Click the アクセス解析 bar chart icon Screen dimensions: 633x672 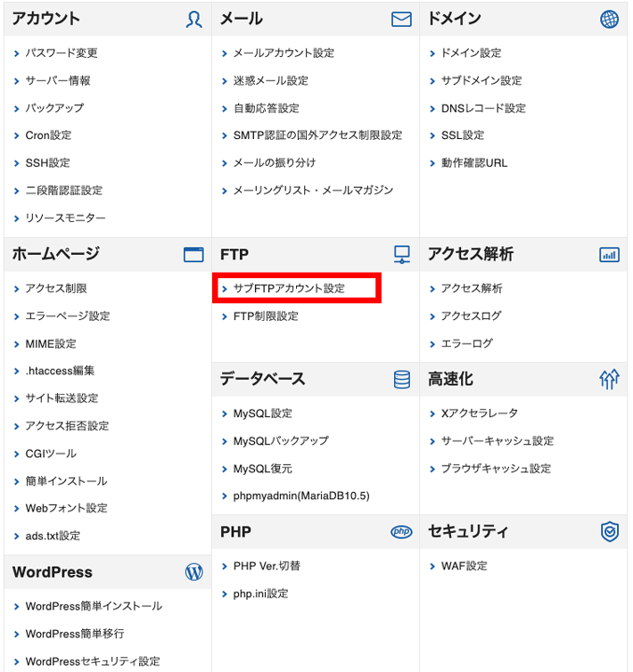tap(609, 255)
